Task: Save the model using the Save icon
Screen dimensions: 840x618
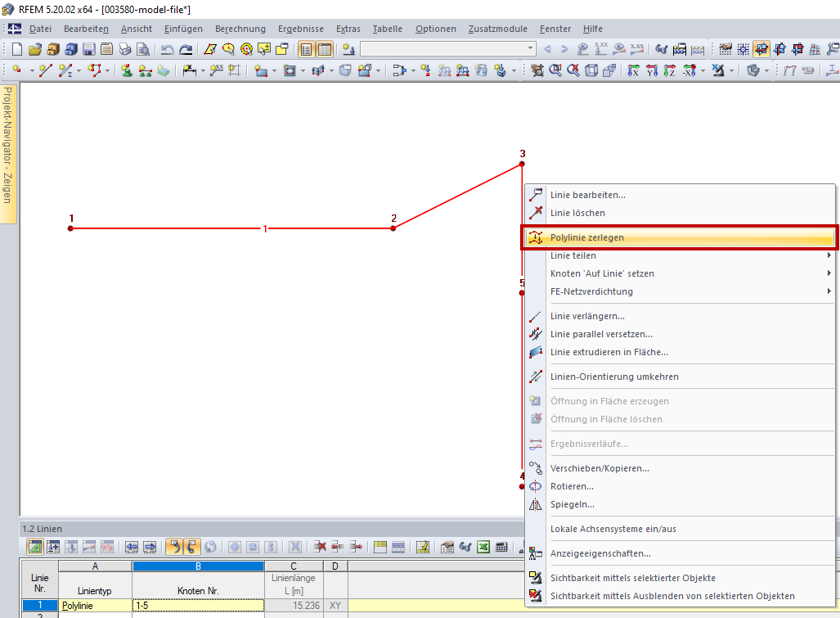Action: tap(88, 48)
